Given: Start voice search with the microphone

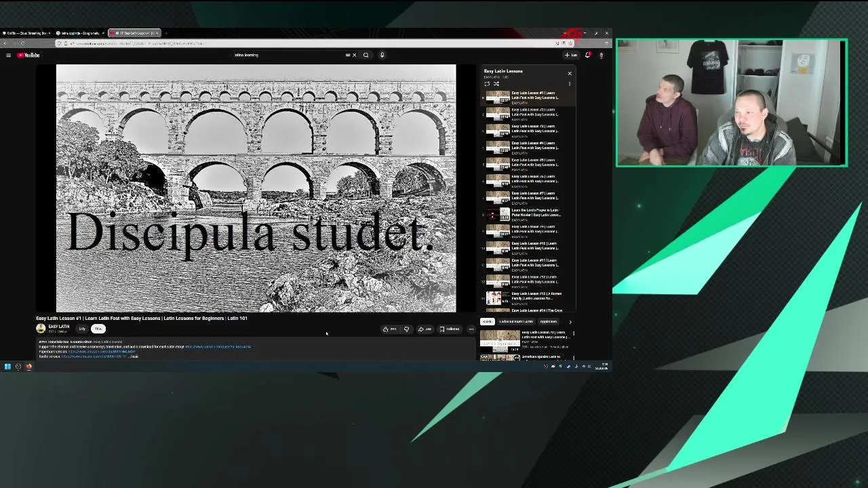Looking at the screenshot, I should (x=382, y=55).
